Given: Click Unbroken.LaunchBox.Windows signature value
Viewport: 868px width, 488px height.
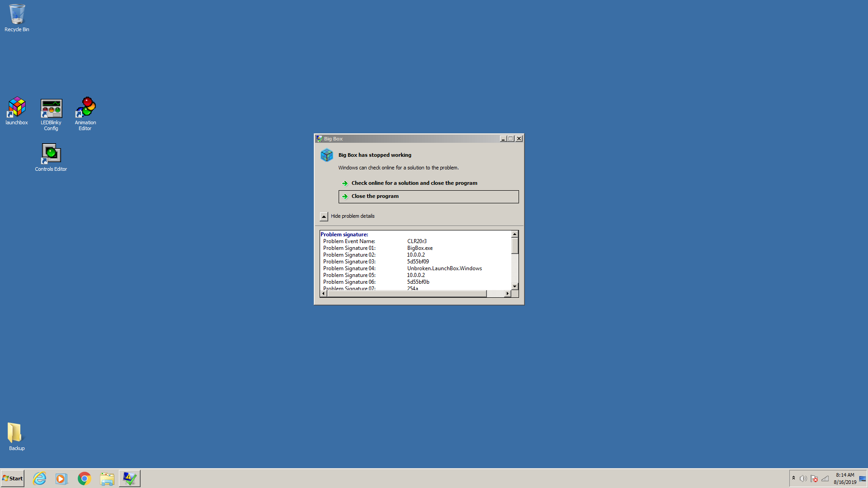Looking at the screenshot, I should [444, 268].
